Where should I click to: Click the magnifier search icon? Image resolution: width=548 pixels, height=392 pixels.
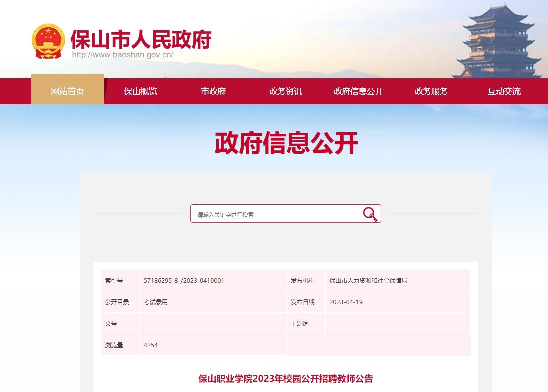[370, 214]
